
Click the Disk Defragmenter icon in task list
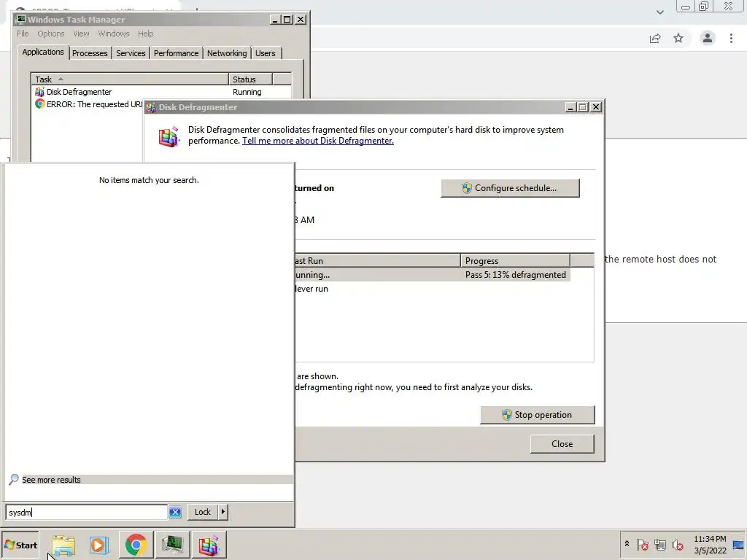point(39,92)
